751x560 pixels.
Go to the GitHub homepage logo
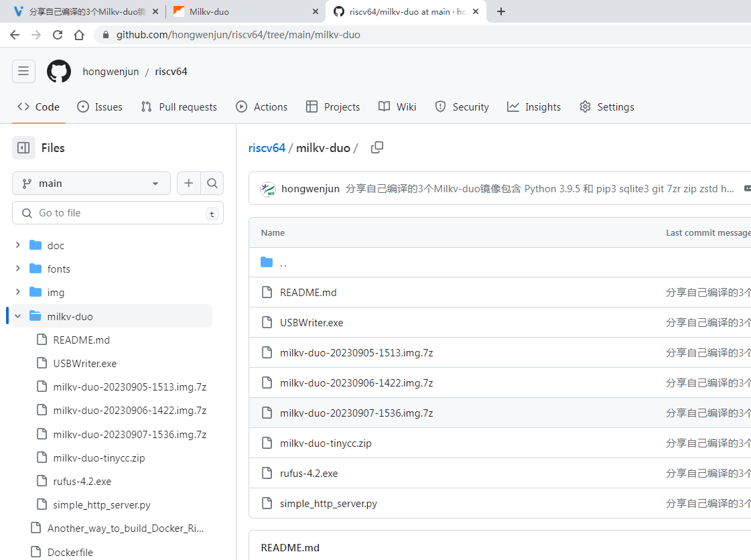59,72
